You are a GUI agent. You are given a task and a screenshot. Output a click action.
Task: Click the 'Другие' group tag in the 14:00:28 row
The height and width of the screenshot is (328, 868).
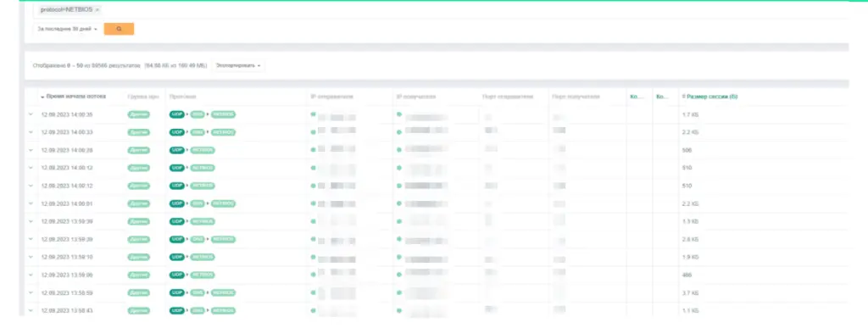138,150
